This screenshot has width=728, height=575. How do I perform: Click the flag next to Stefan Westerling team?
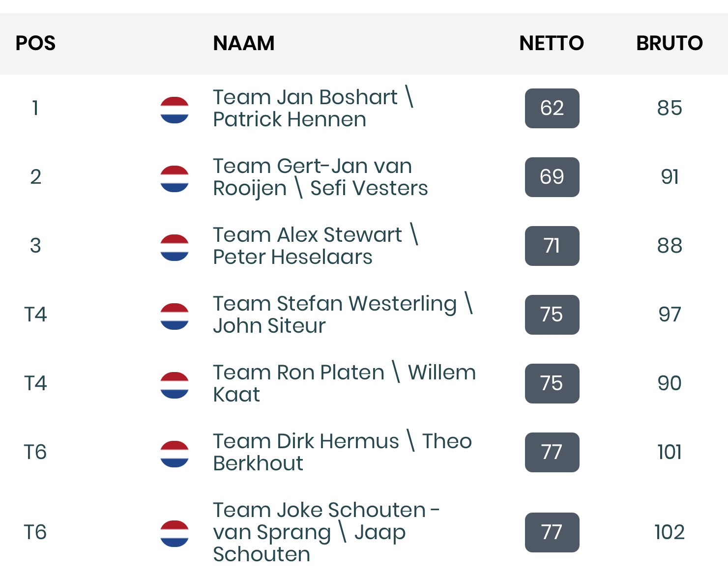pos(175,316)
